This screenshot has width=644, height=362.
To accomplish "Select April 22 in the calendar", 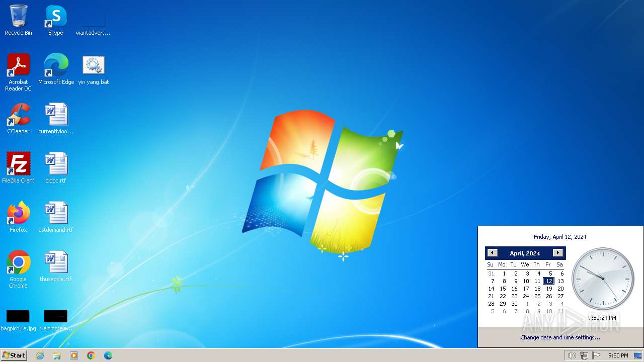I will pos(503,296).
